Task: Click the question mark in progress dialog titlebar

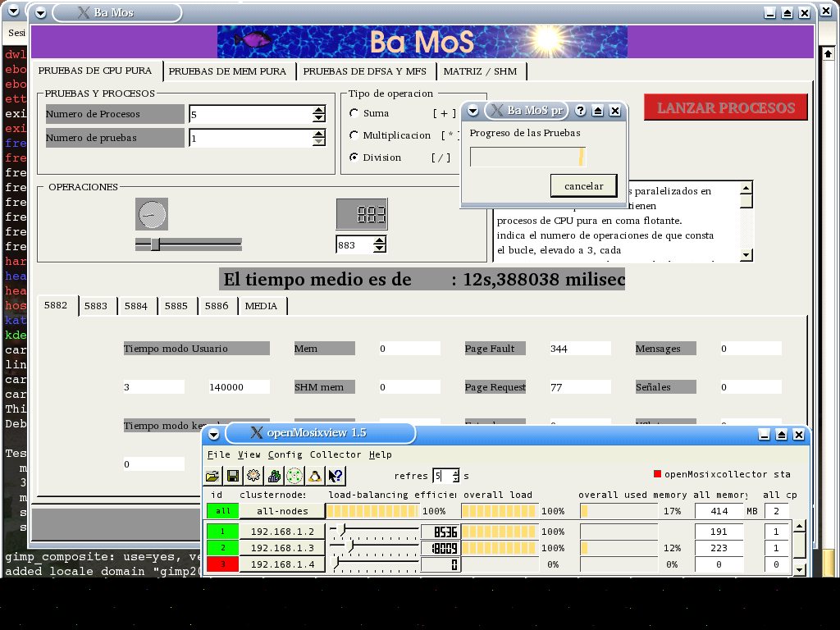Action: coord(580,111)
